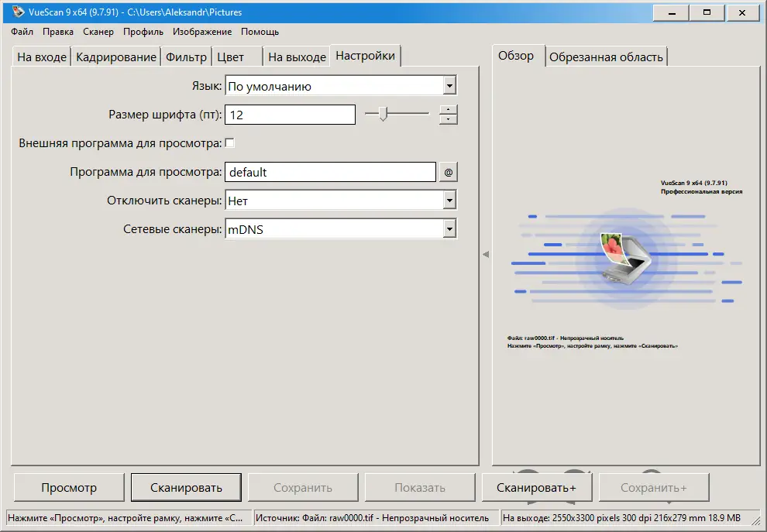
Task: Click the status bar hint starting with Нажмите «Просмотр»
Action: 129,518
